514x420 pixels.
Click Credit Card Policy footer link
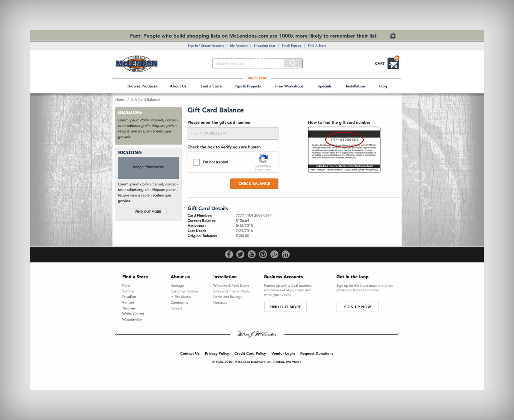point(250,354)
